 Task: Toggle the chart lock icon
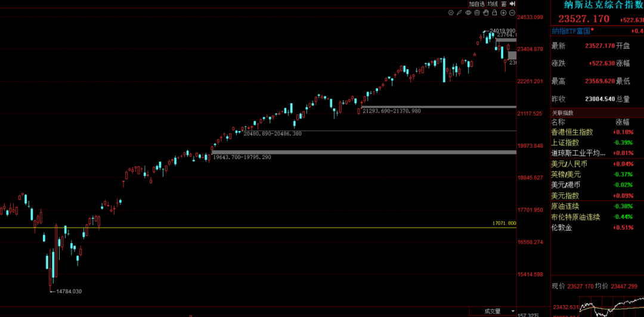494,13
